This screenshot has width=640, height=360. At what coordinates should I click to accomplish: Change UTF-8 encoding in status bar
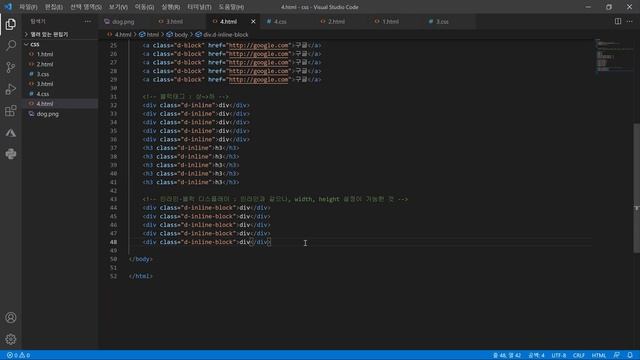559,355
